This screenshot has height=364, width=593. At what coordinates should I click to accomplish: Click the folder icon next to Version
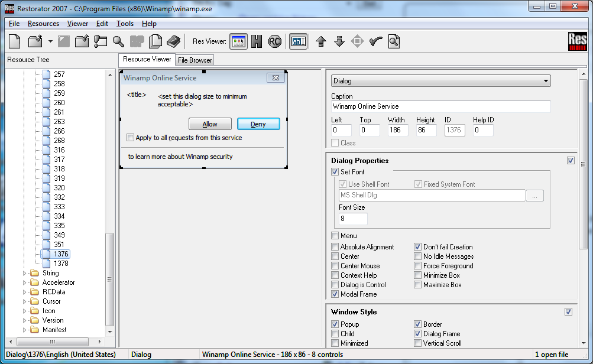coord(34,320)
